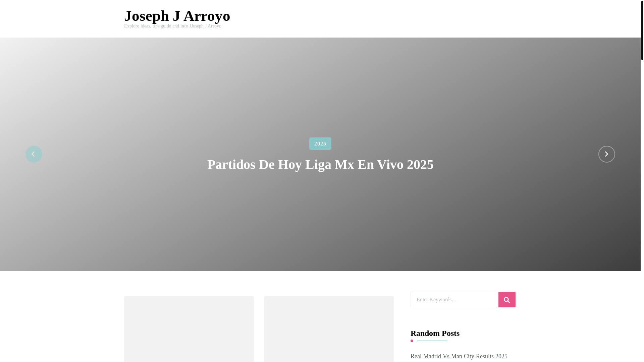The image size is (644, 362).
Task: Open the Joseph J Arroyo site title
Action: (177, 16)
